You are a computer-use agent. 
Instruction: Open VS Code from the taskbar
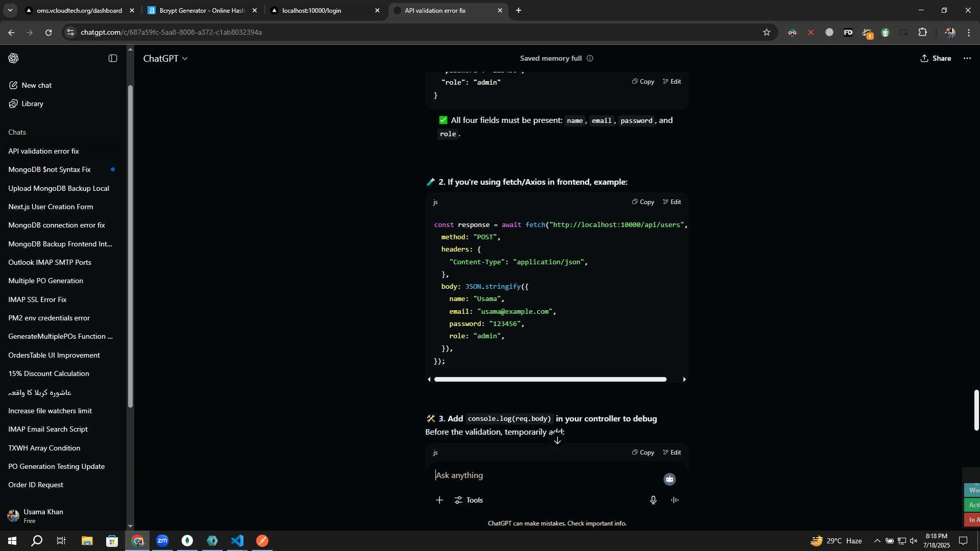[x=237, y=541]
